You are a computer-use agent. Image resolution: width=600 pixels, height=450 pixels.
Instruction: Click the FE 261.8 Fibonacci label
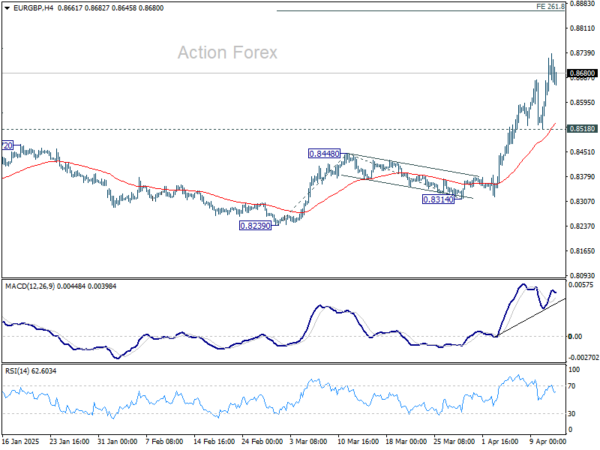(x=550, y=7)
